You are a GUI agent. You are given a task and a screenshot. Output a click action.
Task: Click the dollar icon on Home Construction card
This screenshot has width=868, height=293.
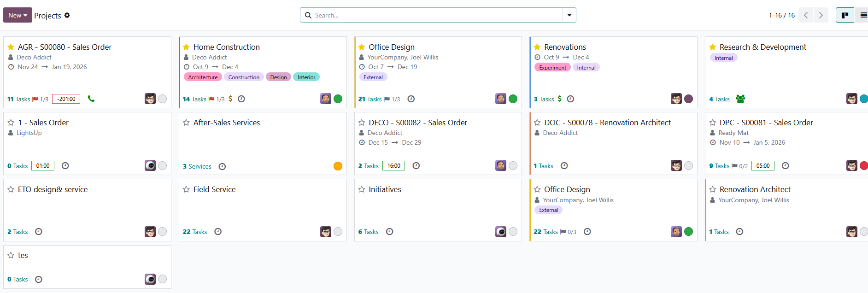tap(230, 99)
